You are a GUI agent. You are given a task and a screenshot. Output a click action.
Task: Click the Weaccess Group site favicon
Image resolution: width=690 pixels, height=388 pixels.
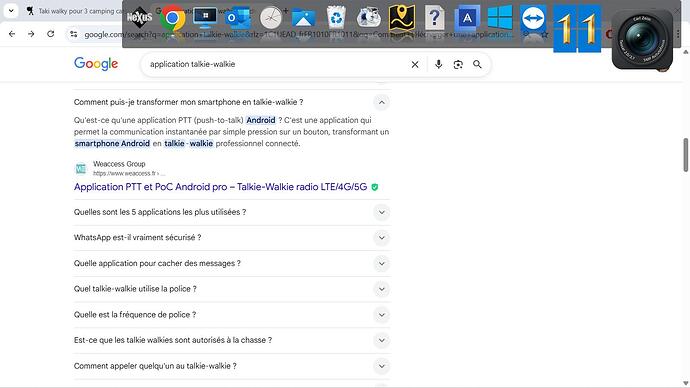[x=81, y=168]
